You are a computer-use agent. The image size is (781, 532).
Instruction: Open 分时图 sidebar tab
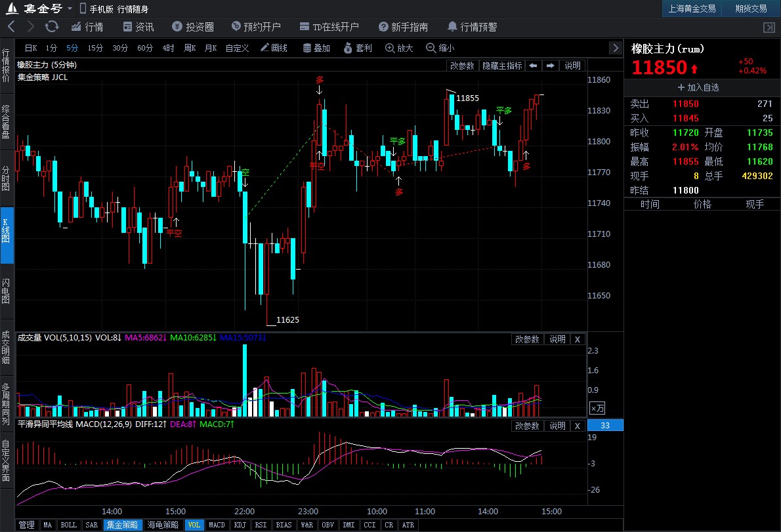tap(6, 178)
